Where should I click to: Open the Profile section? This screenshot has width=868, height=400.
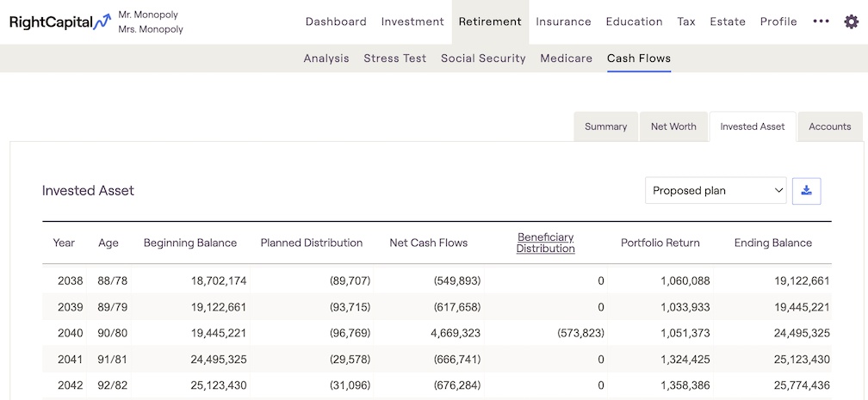pyautogui.click(x=778, y=22)
